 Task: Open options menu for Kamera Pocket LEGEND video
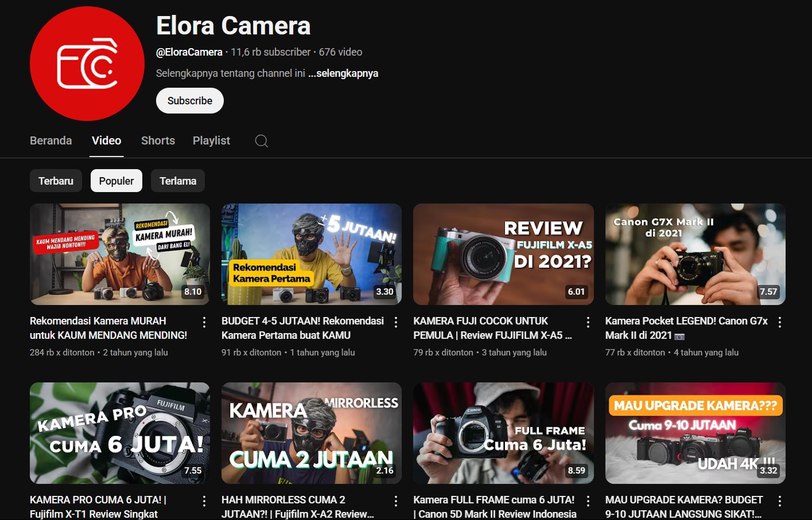[x=780, y=322]
